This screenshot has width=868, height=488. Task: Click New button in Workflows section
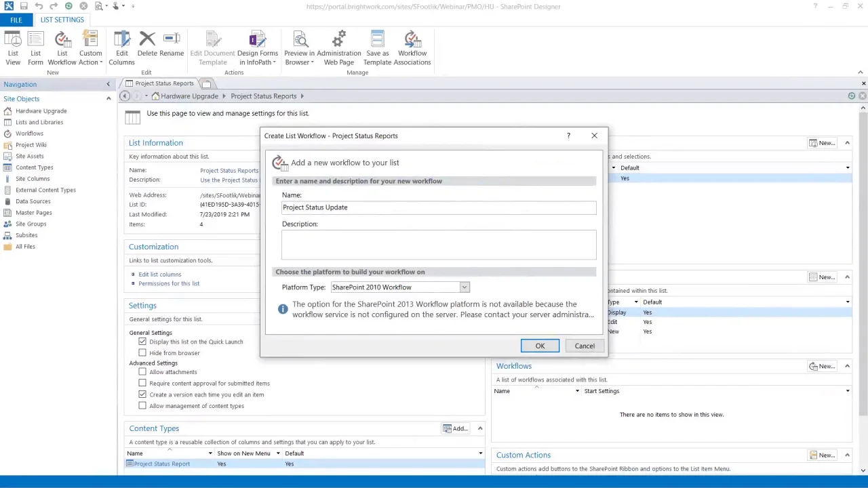pyautogui.click(x=822, y=366)
